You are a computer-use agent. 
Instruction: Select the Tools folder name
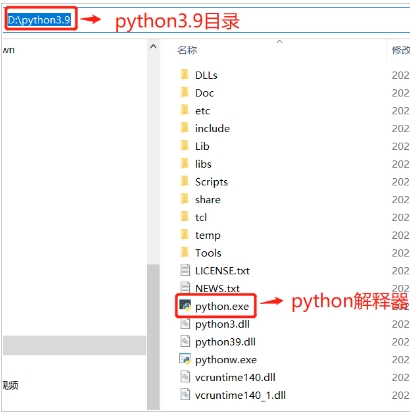click(208, 253)
